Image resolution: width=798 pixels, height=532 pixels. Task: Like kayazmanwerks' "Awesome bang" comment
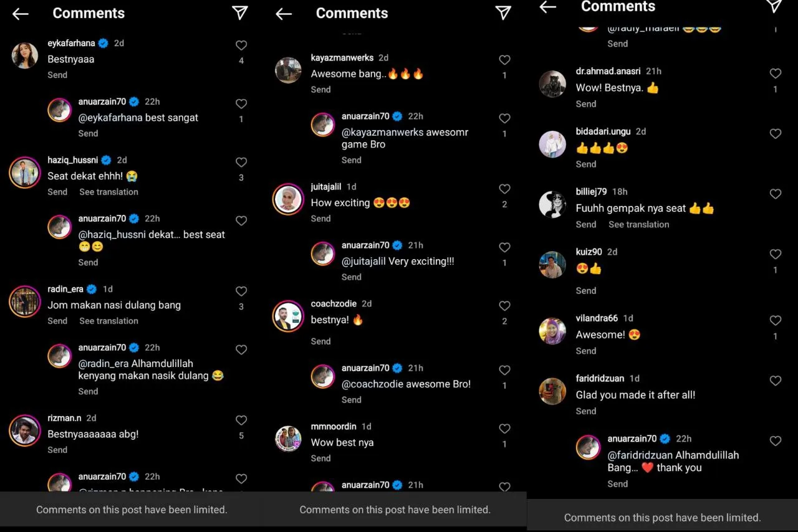[504, 60]
